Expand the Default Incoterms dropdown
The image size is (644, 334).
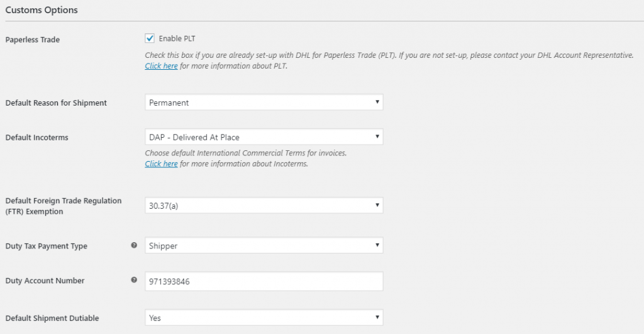(264, 137)
